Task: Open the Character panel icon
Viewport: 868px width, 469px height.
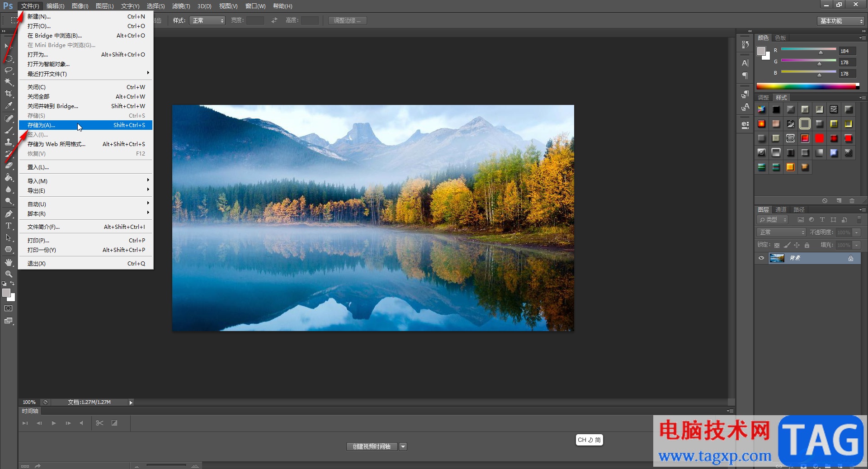Action: point(745,63)
